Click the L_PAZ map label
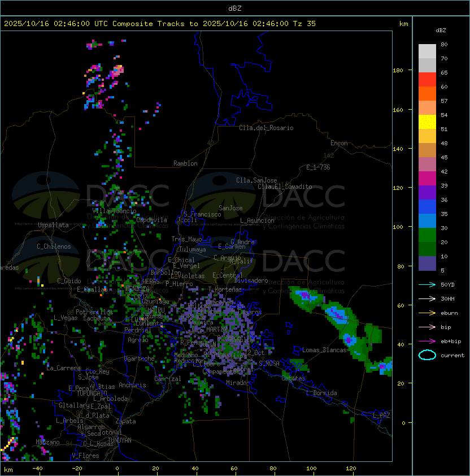Image resolution: width=470 pixels, height=476 pixels. click(381, 416)
